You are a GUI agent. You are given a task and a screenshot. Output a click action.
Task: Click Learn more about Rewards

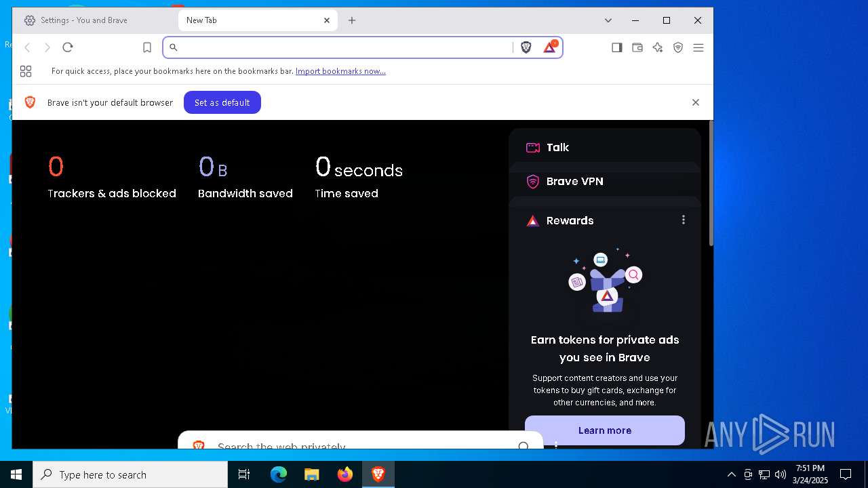tap(605, 430)
